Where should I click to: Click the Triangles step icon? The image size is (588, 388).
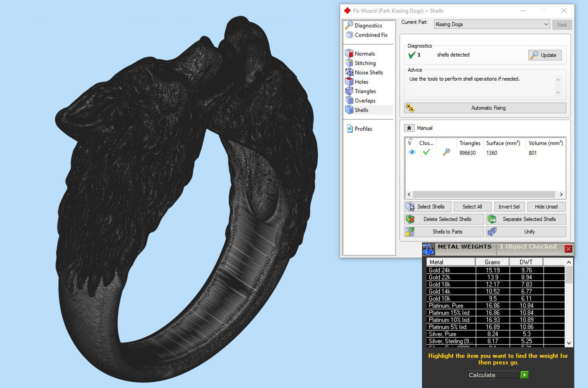click(x=349, y=91)
